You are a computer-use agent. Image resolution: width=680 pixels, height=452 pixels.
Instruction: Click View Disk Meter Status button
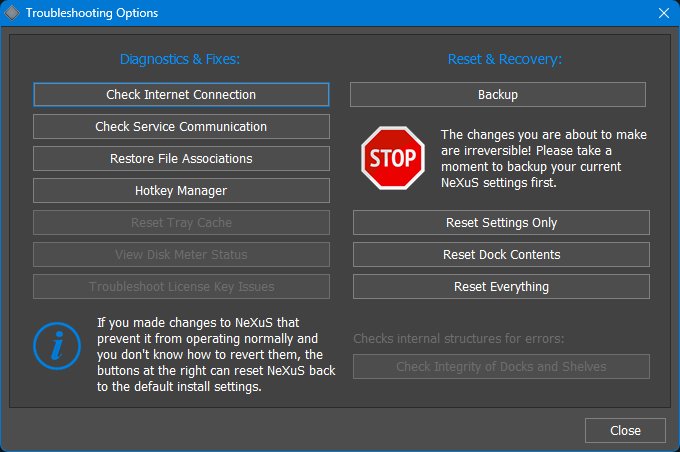click(181, 255)
